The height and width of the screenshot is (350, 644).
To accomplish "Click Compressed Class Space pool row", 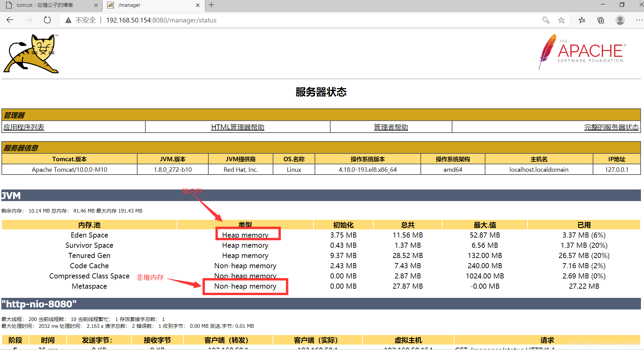I will (321, 276).
